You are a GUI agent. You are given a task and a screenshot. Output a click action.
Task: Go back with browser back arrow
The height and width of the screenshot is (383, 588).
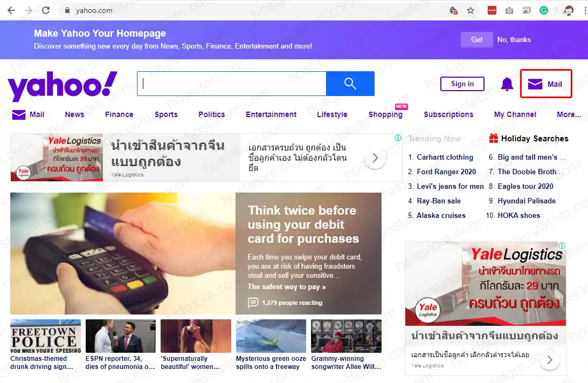pos(11,10)
